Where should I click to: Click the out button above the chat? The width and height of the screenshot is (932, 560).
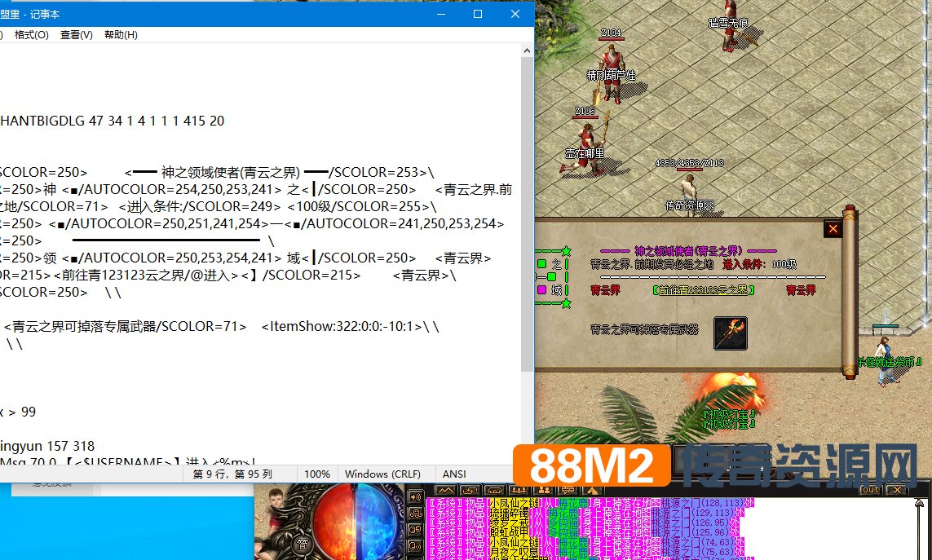869,490
